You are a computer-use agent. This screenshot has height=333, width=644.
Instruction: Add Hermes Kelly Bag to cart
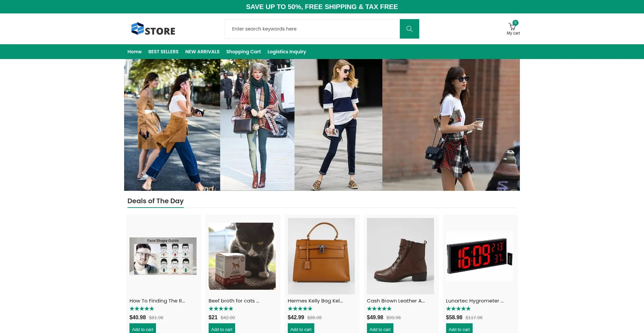tap(301, 329)
